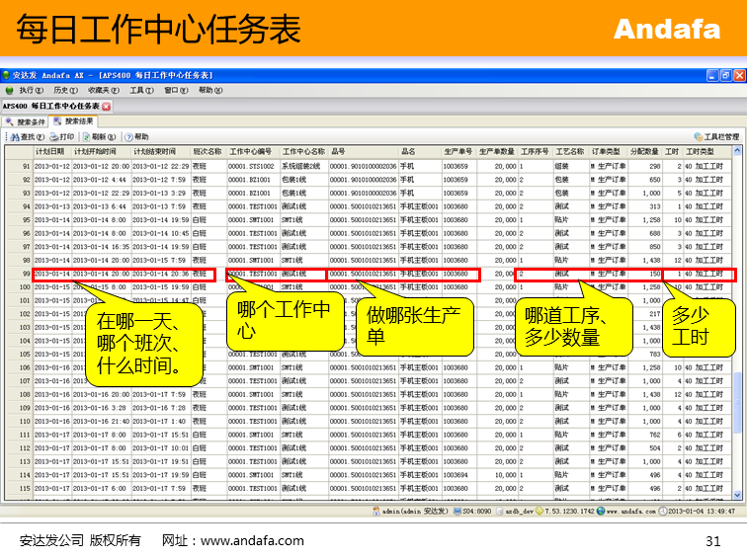Open the 收藏夹 (Favorites) menu
This screenshot has width=747, height=560.
click(x=102, y=90)
